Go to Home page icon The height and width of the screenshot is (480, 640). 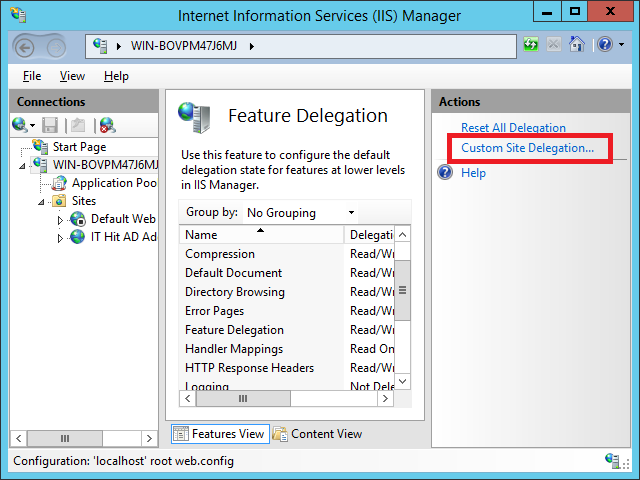tap(577, 44)
